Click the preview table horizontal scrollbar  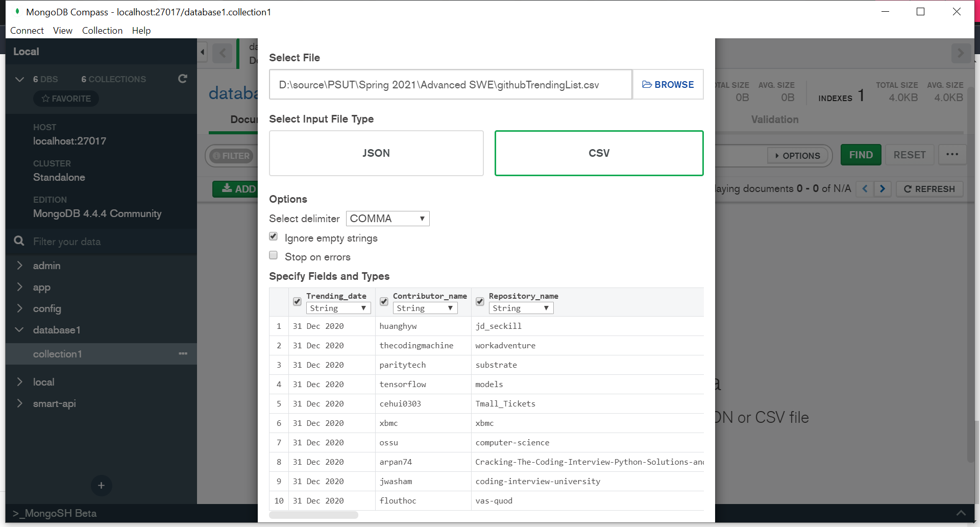[x=313, y=515]
